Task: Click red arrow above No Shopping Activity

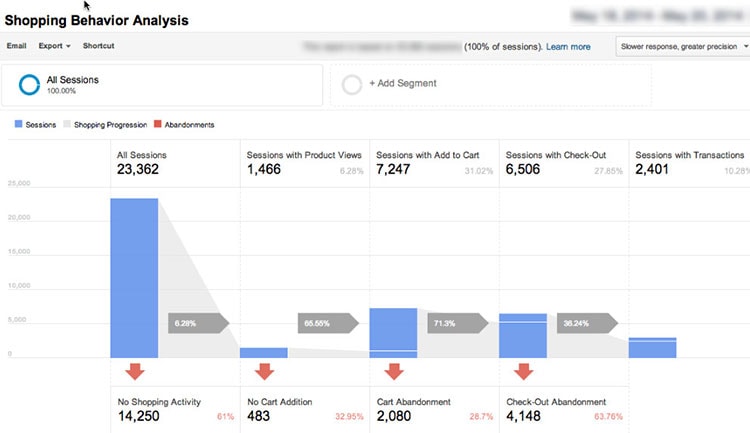Action: [x=134, y=372]
